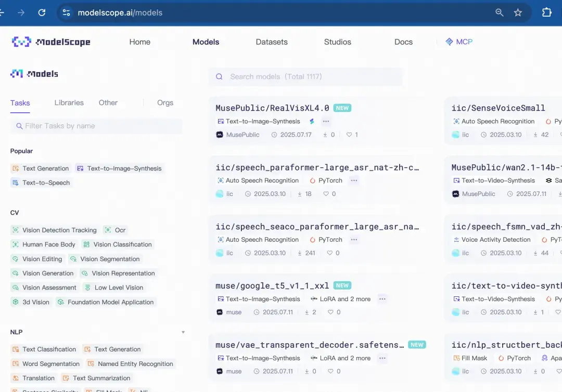562x392 pixels.
Task: Select the Ocr task tag
Action: click(115, 230)
